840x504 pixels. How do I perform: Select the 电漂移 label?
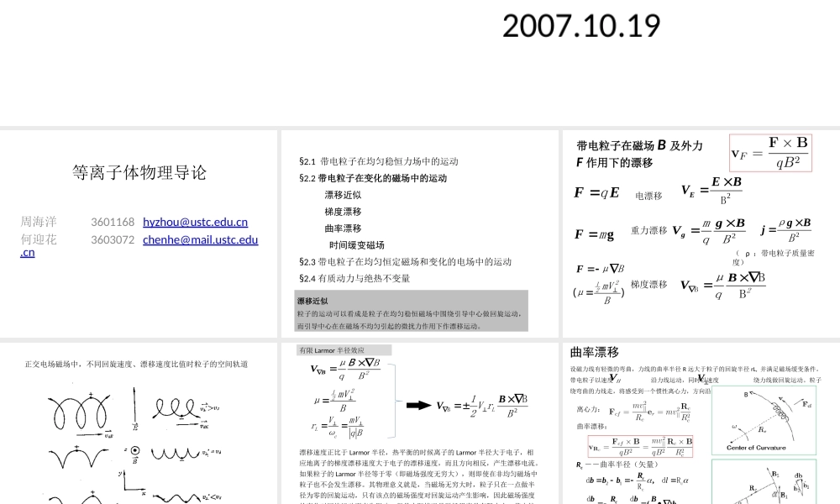click(x=648, y=196)
